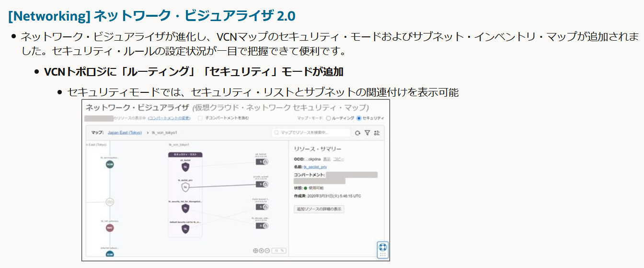The image size is (644, 268).
Task: Click the 作成済 2020年3月31日 timestamp text
Action: pyautogui.click(x=327, y=196)
